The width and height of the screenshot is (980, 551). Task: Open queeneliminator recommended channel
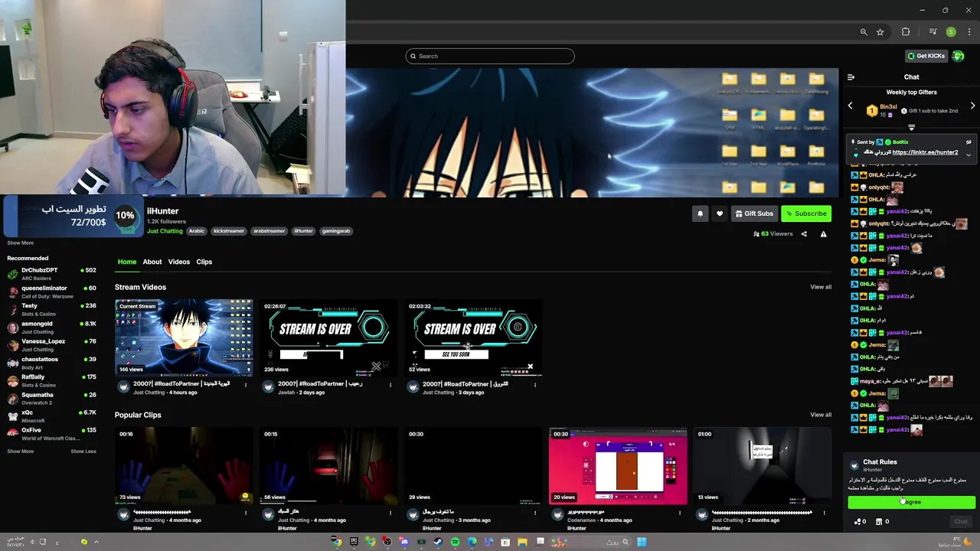[x=51, y=292]
